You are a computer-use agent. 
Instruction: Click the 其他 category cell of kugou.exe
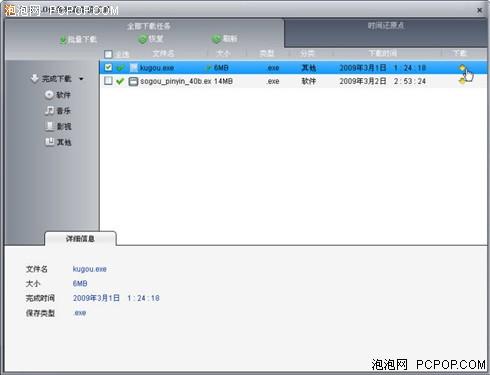308,68
